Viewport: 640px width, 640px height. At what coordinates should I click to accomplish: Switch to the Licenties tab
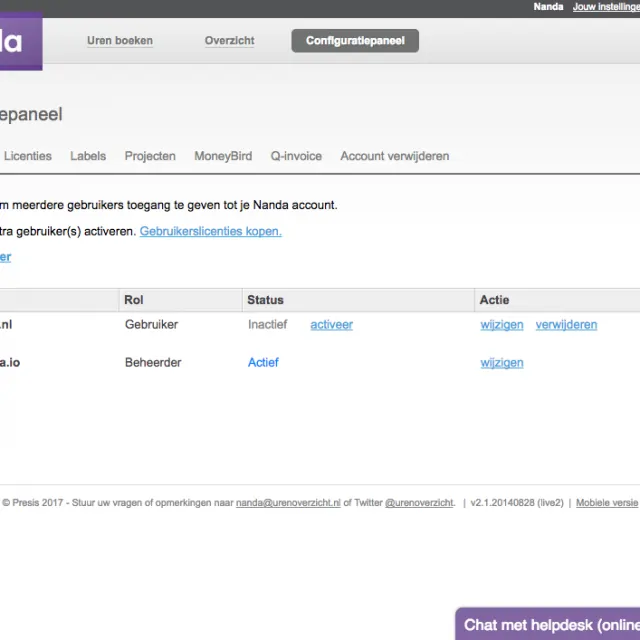(28, 156)
